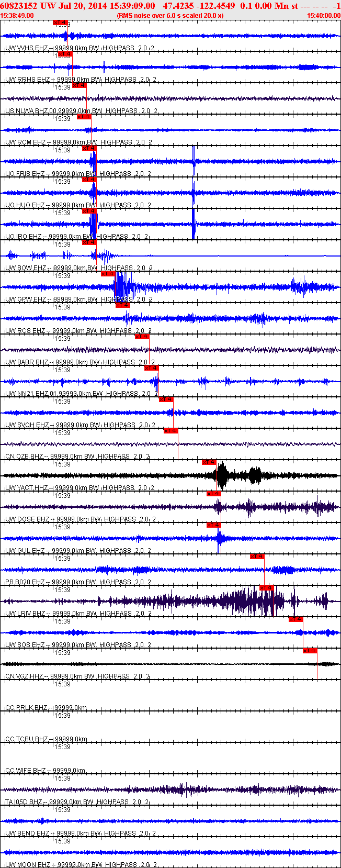Click the red pick flag on BABR trace
This screenshot has height=868, width=341.
[142, 337]
